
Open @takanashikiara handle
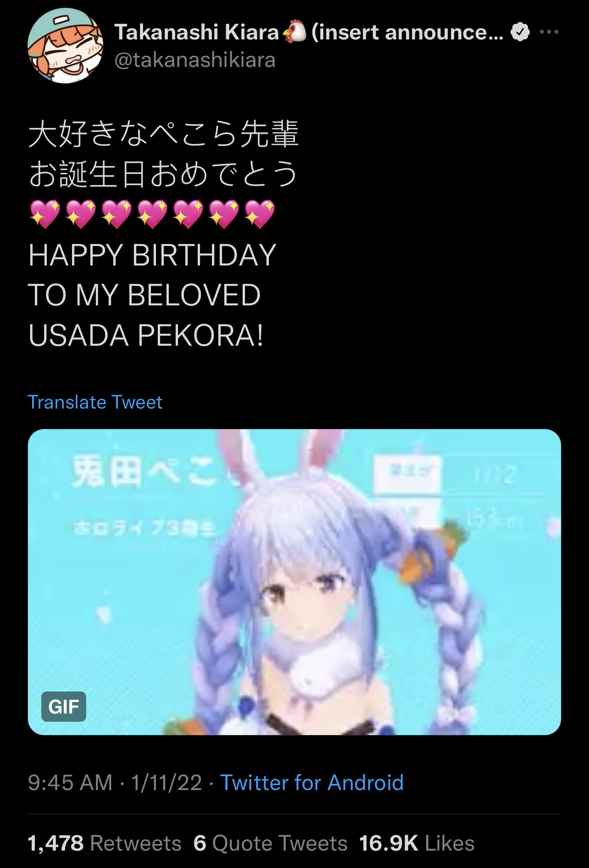coord(195,60)
